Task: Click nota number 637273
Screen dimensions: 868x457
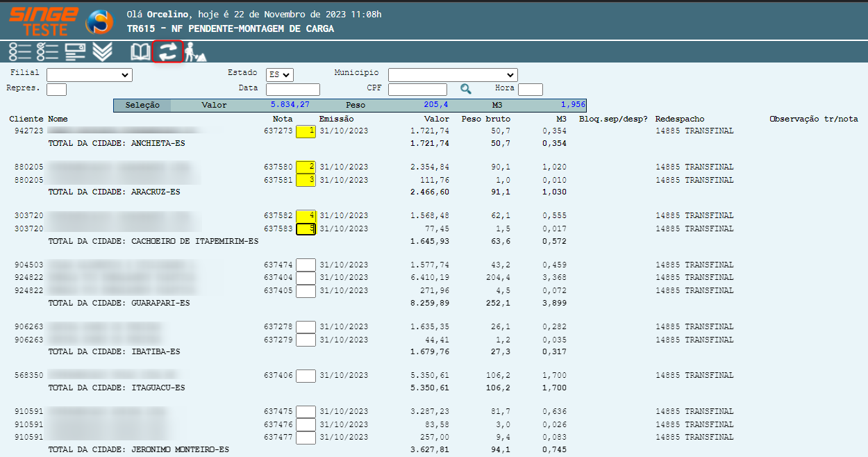Action: [278, 131]
